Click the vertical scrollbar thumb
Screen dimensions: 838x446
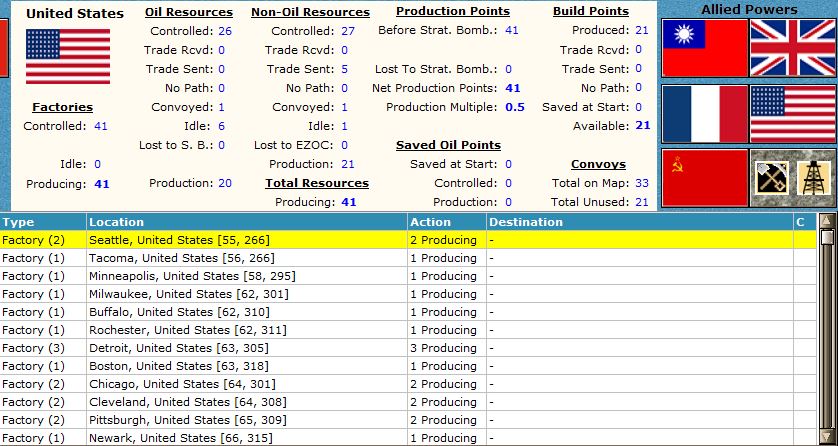[827, 238]
